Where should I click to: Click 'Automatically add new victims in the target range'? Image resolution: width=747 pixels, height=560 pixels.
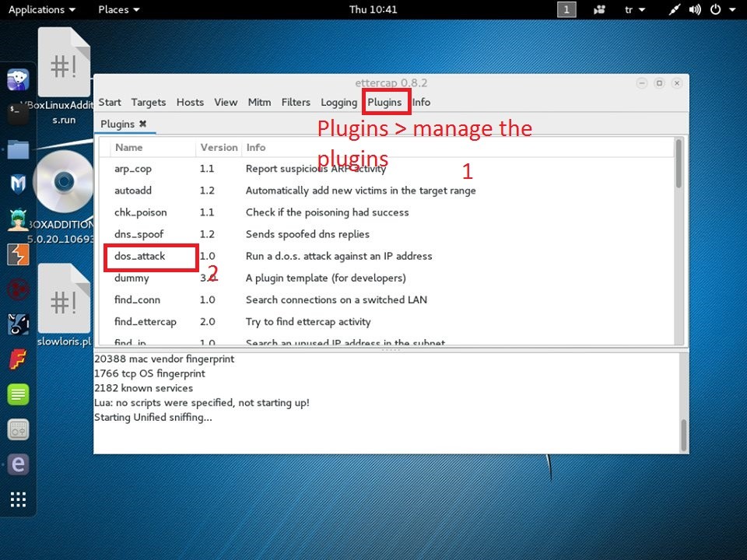[360, 191]
